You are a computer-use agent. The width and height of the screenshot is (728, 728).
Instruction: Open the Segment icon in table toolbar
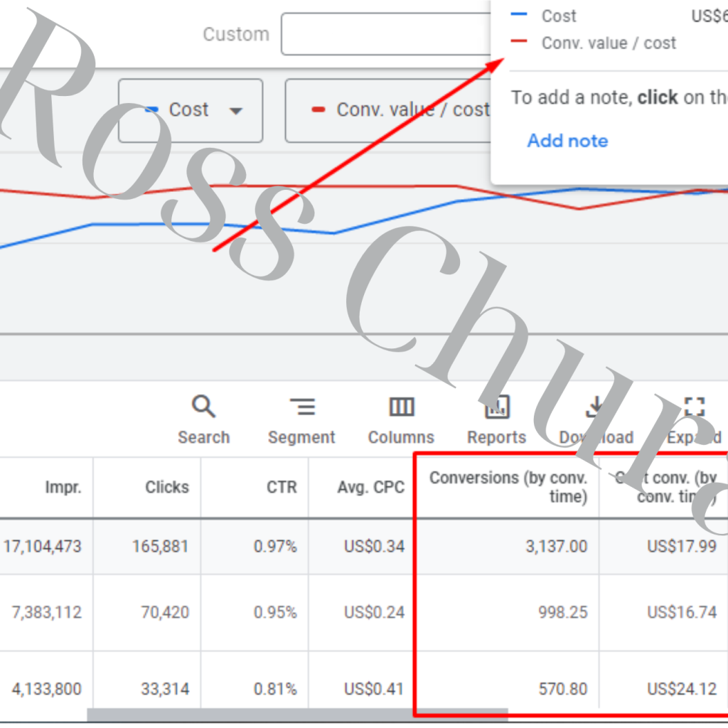[x=302, y=406]
